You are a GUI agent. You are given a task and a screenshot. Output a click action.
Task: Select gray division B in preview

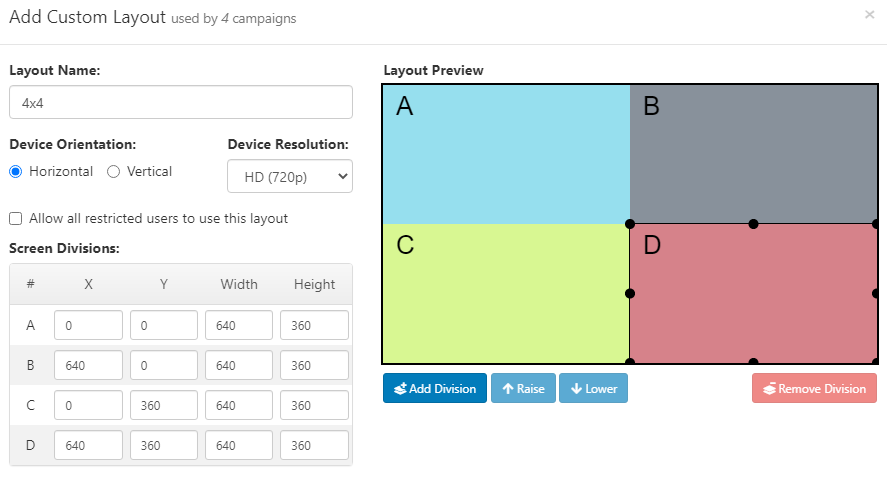[753, 154]
